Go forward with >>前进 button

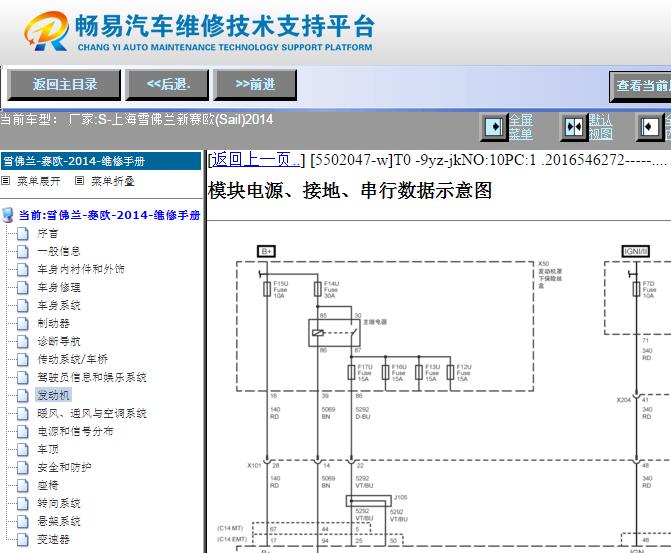255,85
